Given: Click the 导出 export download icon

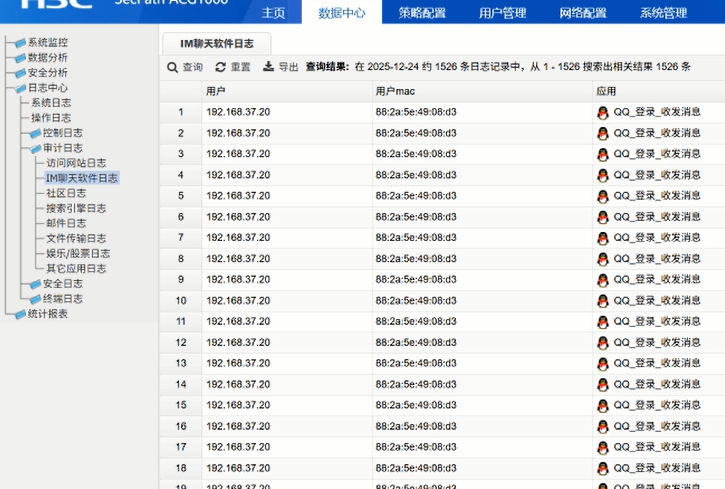Looking at the screenshot, I should [268, 67].
